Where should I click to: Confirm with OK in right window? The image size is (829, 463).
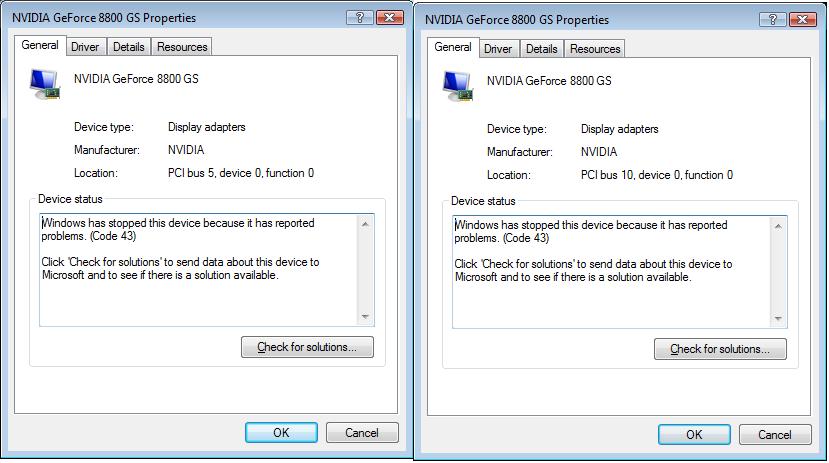(x=694, y=434)
